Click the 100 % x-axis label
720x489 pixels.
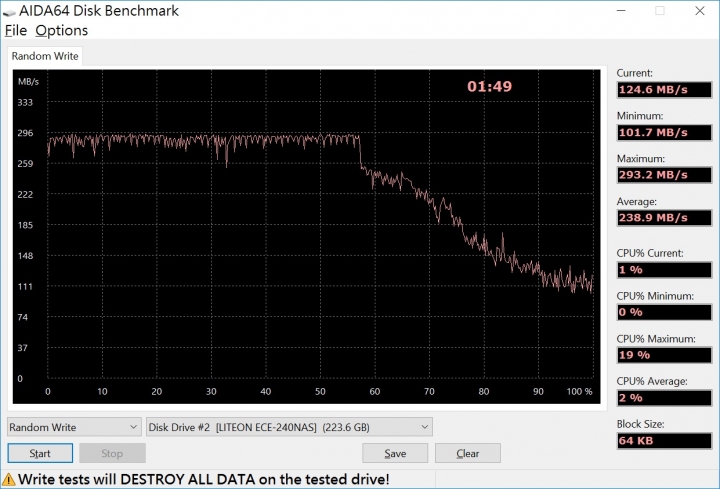click(x=579, y=392)
